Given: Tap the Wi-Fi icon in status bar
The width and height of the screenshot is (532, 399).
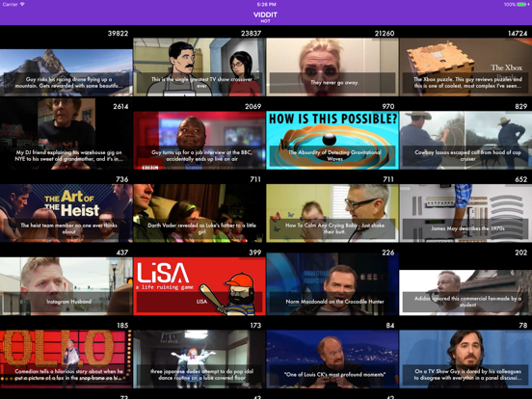Looking at the screenshot, I should [x=22, y=4].
